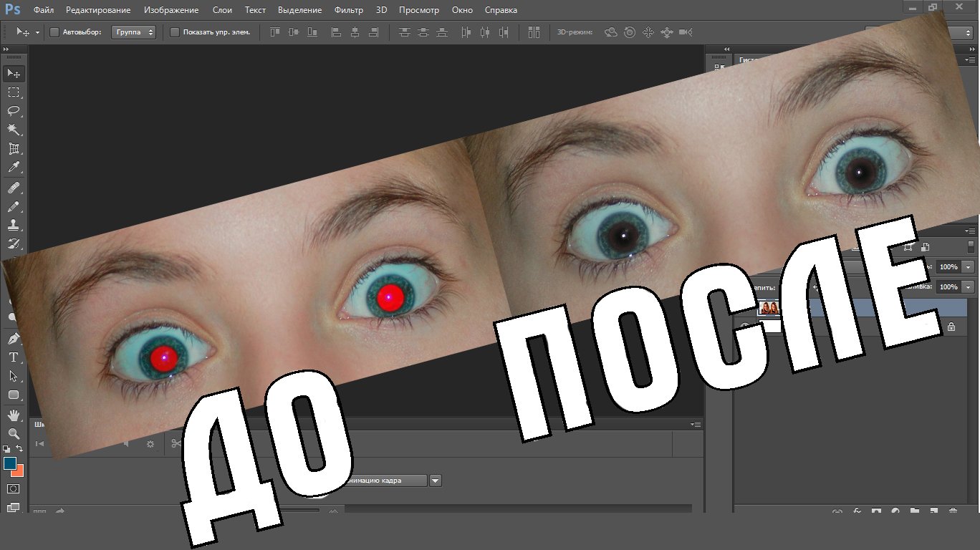Screen dimensions: 980x550
Task: Click the timeline scissors split icon
Action: coord(176,444)
